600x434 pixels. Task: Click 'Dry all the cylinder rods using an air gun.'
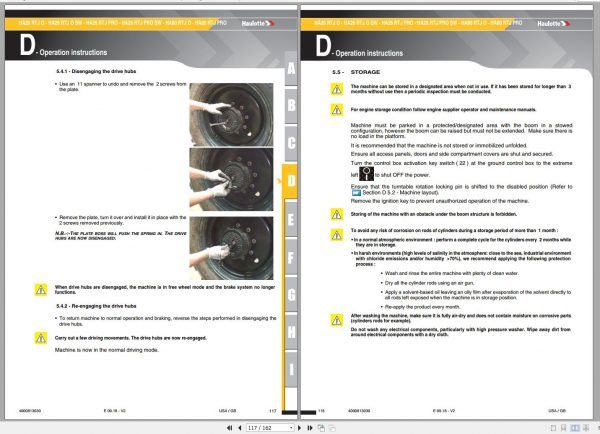click(430, 283)
